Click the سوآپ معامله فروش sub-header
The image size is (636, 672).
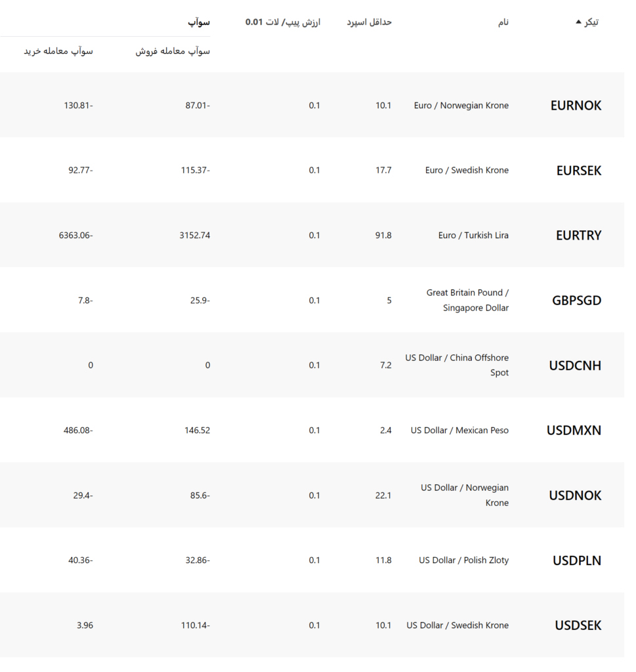[x=173, y=51]
